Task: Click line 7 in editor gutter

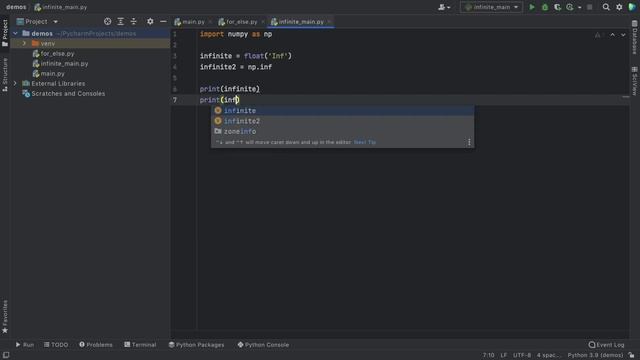Action: (175, 100)
